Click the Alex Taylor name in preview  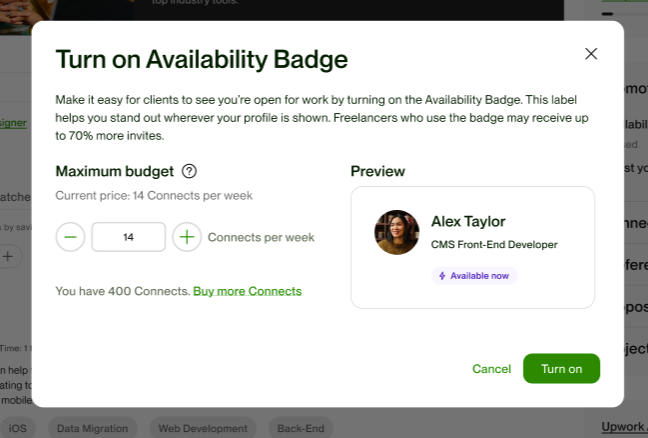468,221
